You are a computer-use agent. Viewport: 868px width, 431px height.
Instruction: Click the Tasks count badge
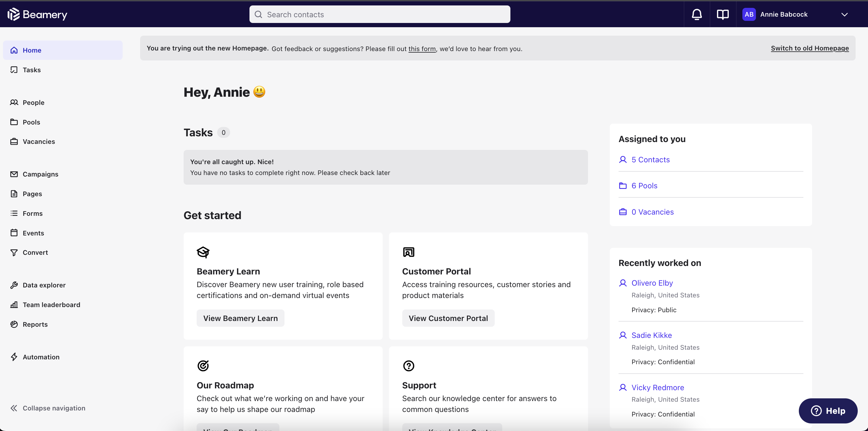223,133
